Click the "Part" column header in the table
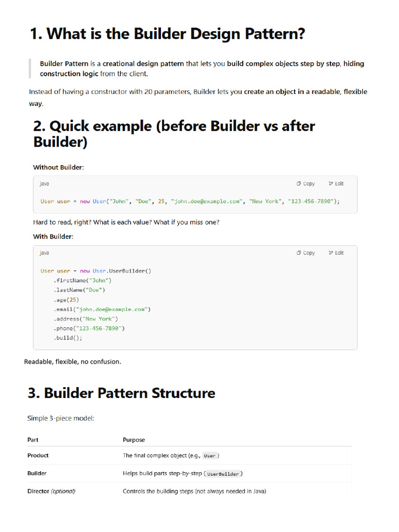The image size is (399, 532). [x=33, y=440]
